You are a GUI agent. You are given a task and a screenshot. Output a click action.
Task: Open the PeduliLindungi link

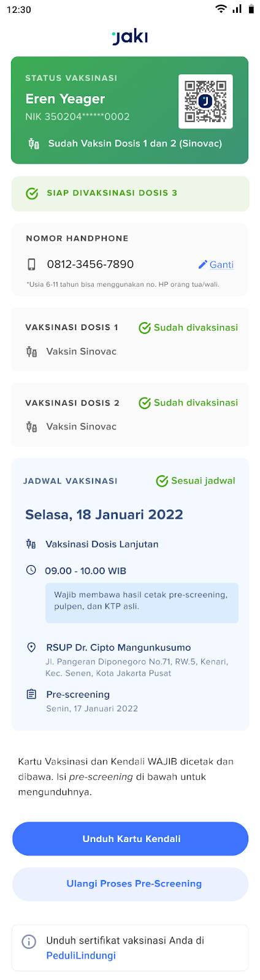81,956
